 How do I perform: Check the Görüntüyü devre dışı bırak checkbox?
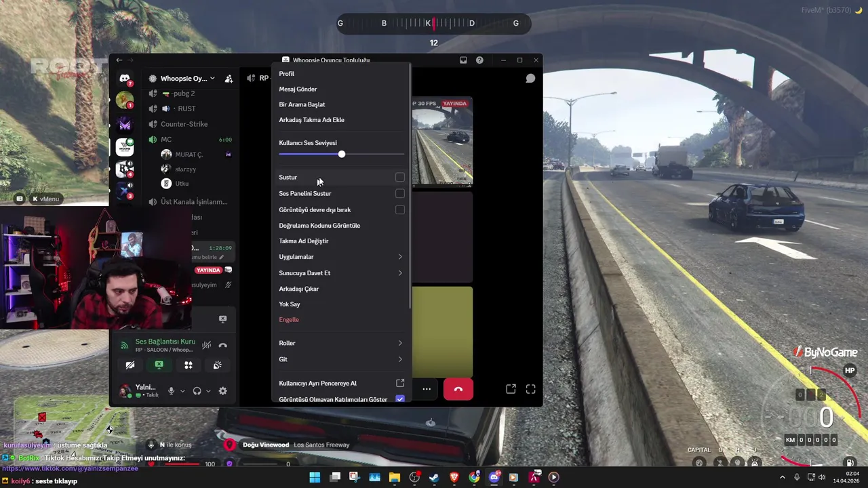click(400, 209)
